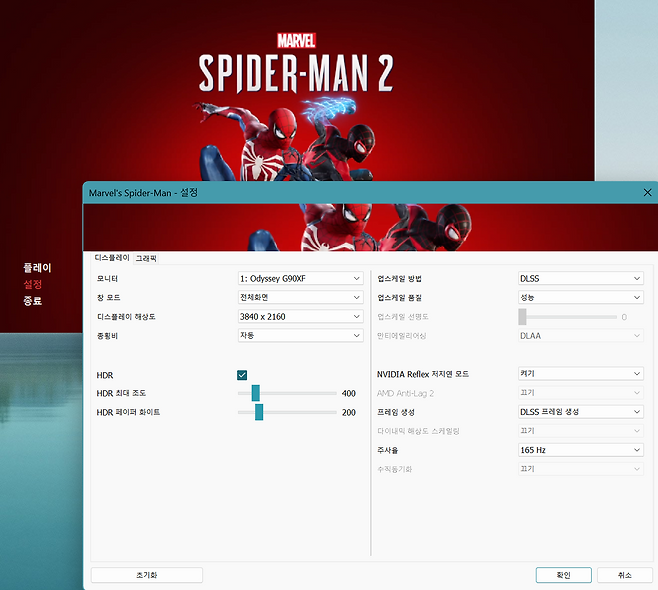Select 종료 in the launcher menu

click(33, 300)
